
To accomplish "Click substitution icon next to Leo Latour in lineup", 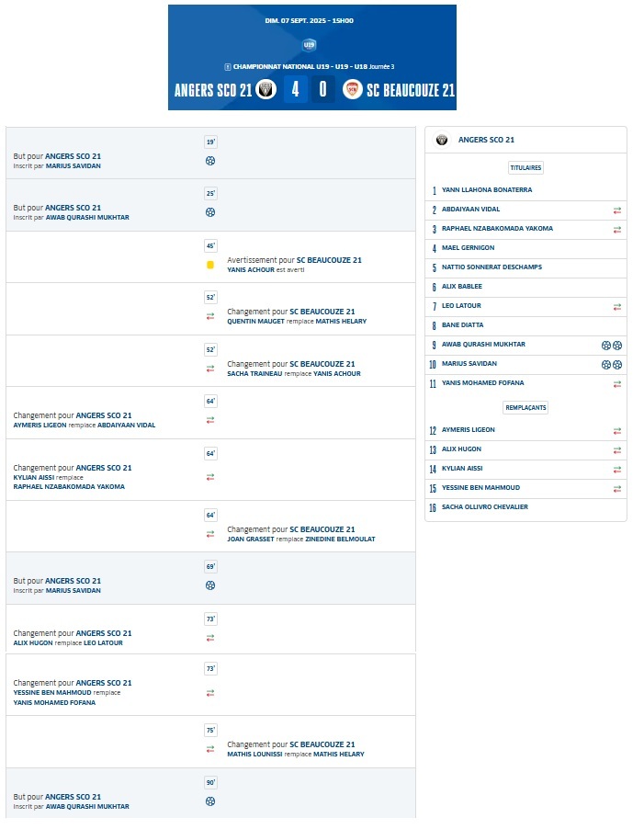I will tap(617, 307).
